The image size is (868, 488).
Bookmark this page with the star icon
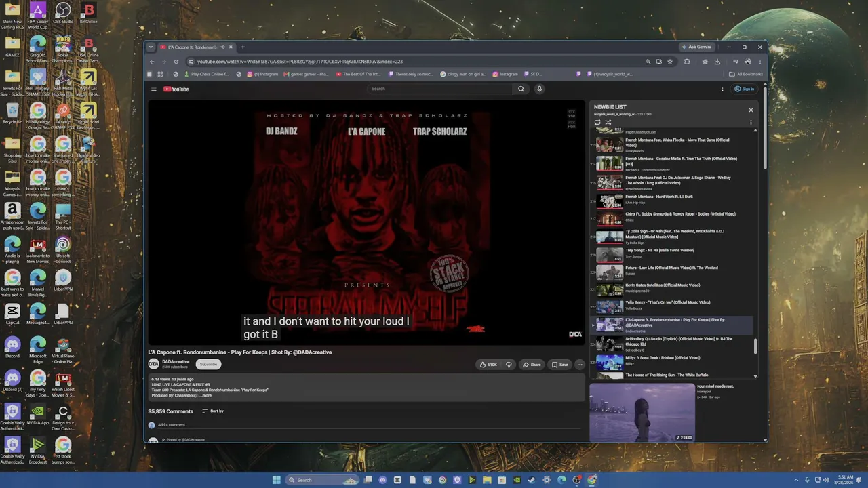pos(670,62)
